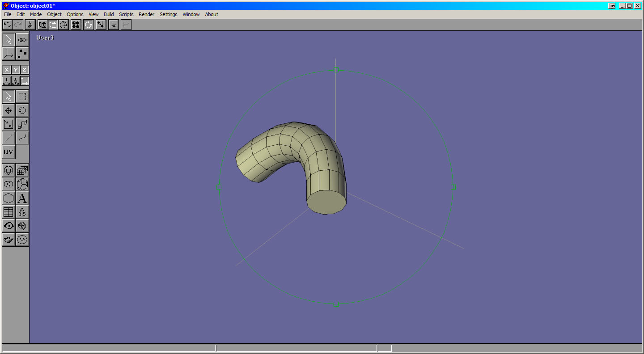Toggle the Z axis lock
The width and height of the screenshot is (644, 354).
[25, 70]
